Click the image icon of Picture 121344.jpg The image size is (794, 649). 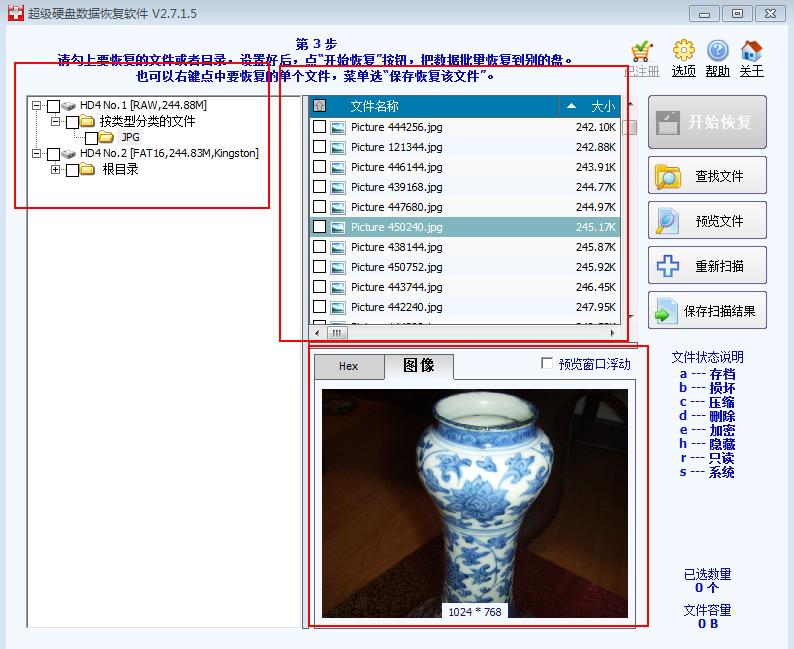click(x=338, y=148)
